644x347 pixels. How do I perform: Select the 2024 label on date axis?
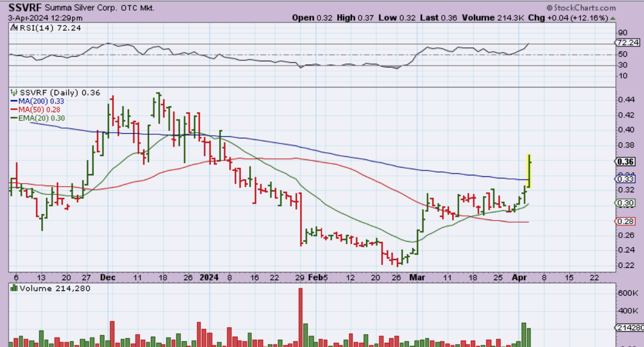[x=210, y=277]
